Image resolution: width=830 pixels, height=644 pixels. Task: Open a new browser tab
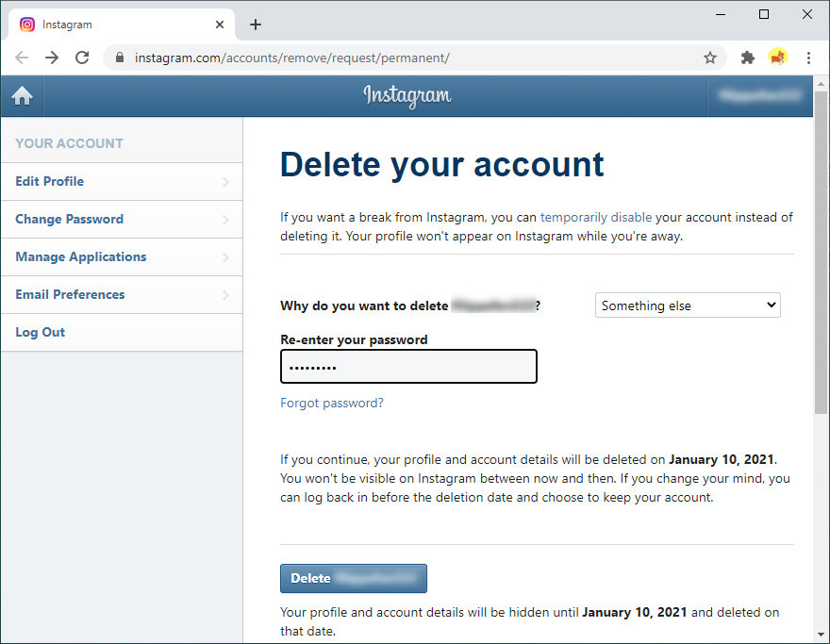pos(256,25)
